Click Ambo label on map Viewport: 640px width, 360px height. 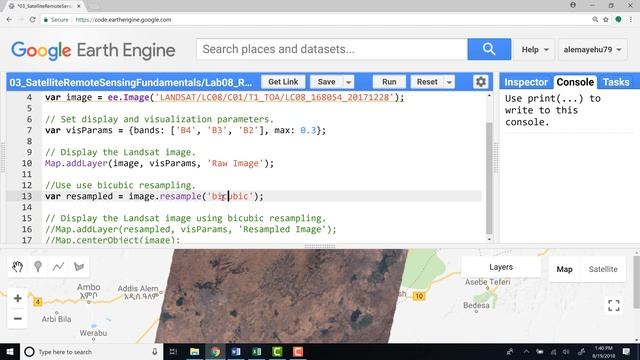pyautogui.click(x=89, y=287)
